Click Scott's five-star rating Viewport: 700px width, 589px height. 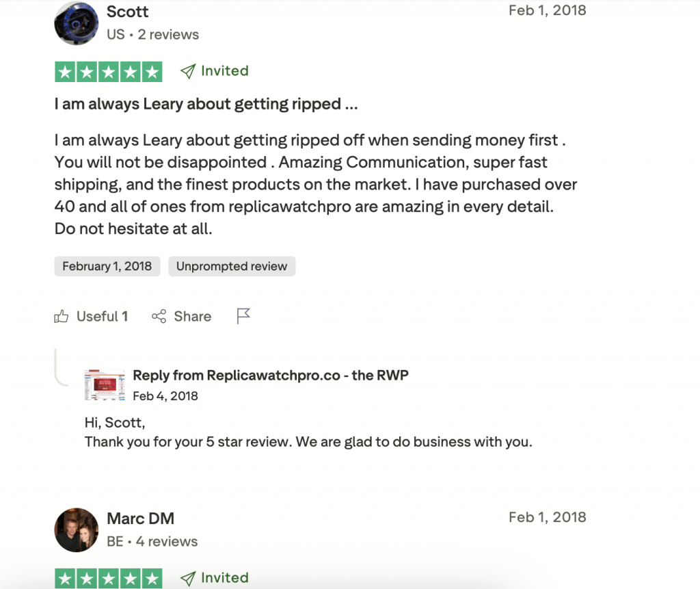point(108,72)
